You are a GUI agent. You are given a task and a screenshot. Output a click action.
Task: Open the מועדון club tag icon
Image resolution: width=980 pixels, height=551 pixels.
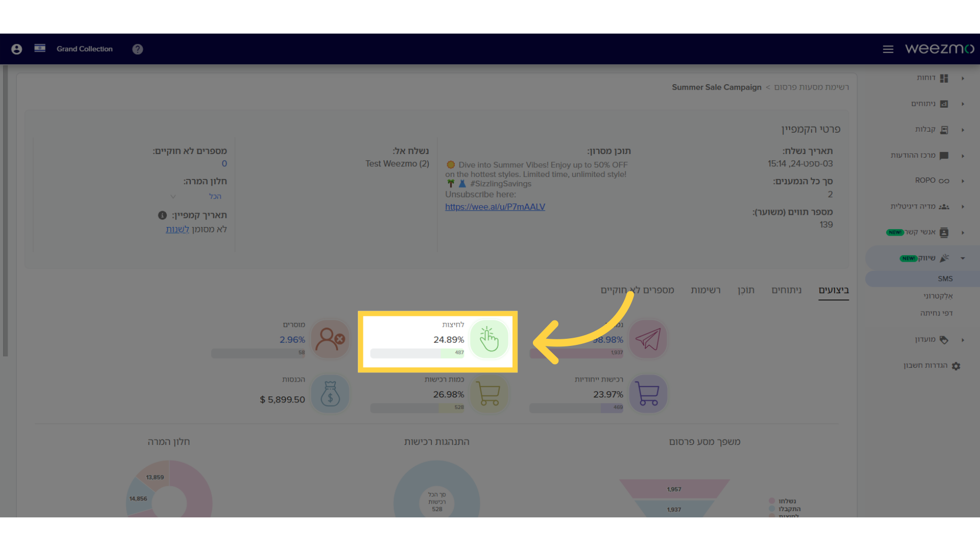[x=944, y=340]
